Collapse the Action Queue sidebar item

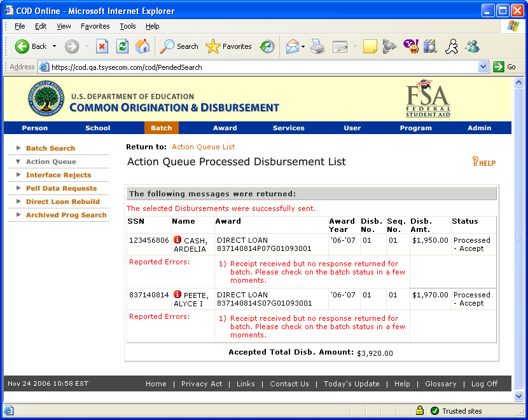pyautogui.click(x=18, y=161)
